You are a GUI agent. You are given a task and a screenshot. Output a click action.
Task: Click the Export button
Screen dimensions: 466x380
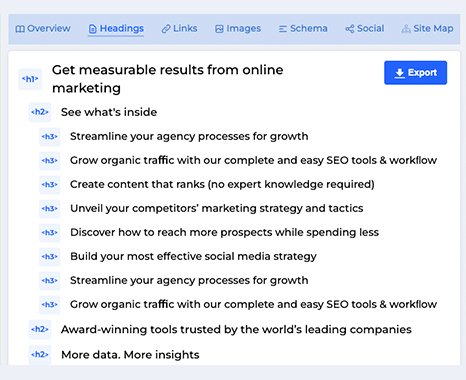tap(415, 73)
